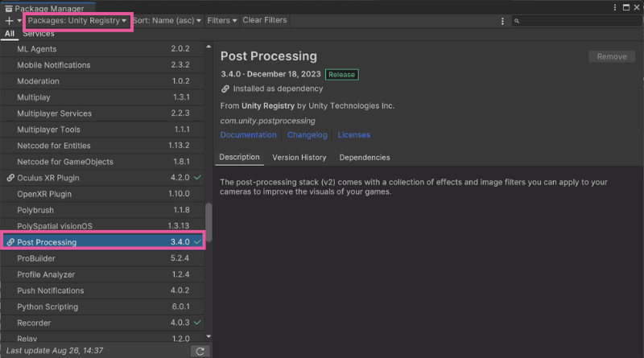644x358 pixels.
Task: Click the installed checkmark on Recorder row
Action: pos(197,323)
